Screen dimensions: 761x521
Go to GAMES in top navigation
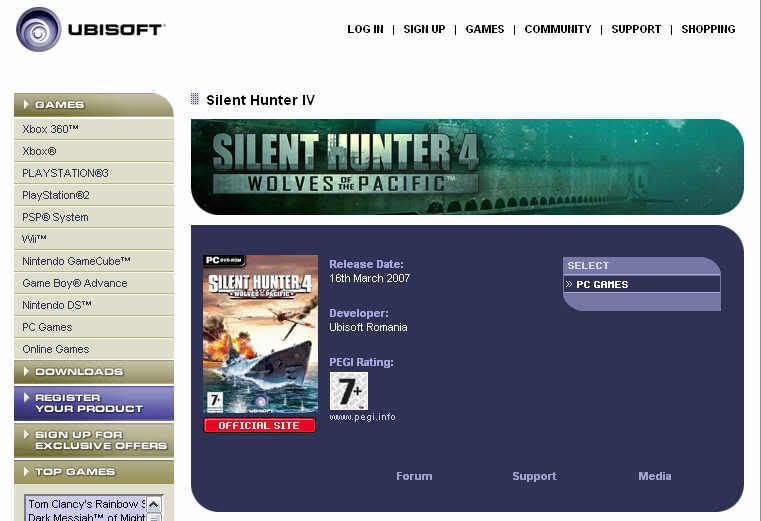[x=485, y=29]
